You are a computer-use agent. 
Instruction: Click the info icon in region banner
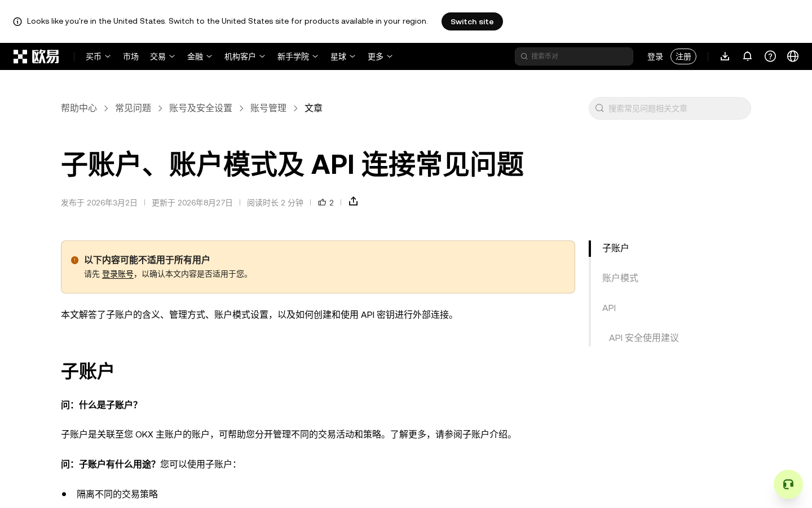click(17, 21)
